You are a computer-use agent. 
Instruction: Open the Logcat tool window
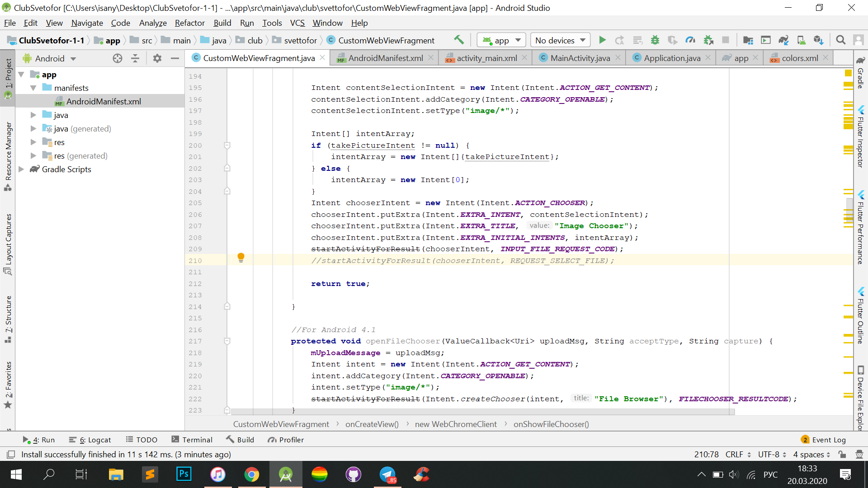tap(90, 440)
